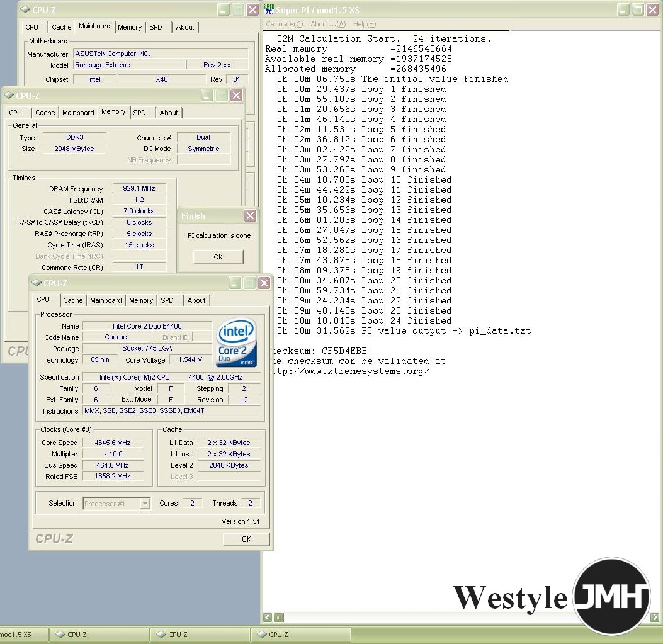
Task: Click the Bus Speed 464.6 MHz value
Action: (113, 465)
